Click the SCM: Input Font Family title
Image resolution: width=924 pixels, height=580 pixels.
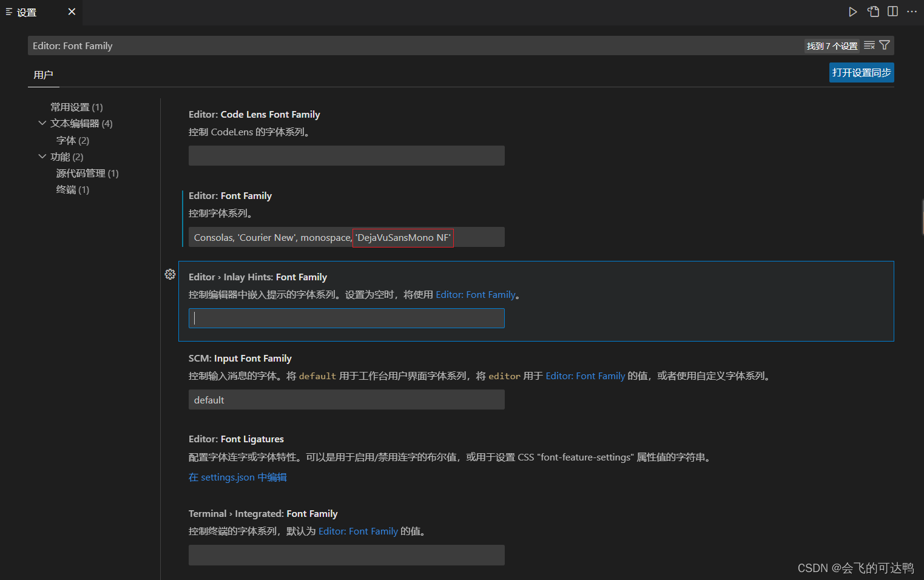[x=240, y=359]
